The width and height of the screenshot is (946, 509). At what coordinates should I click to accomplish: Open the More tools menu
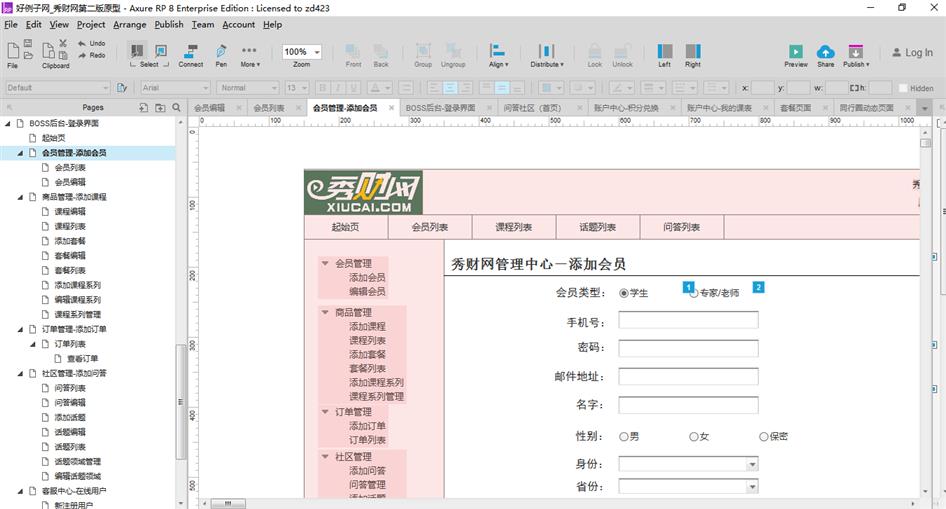(250, 55)
